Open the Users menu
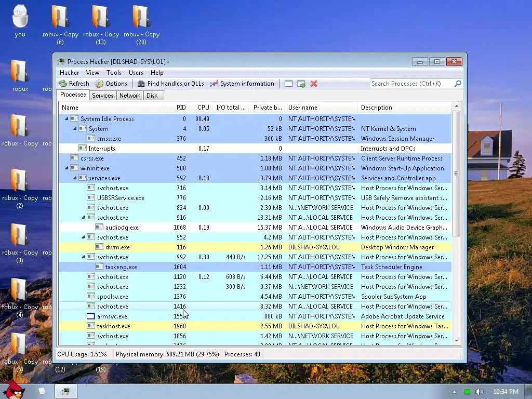532x399 pixels. click(136, 73)
